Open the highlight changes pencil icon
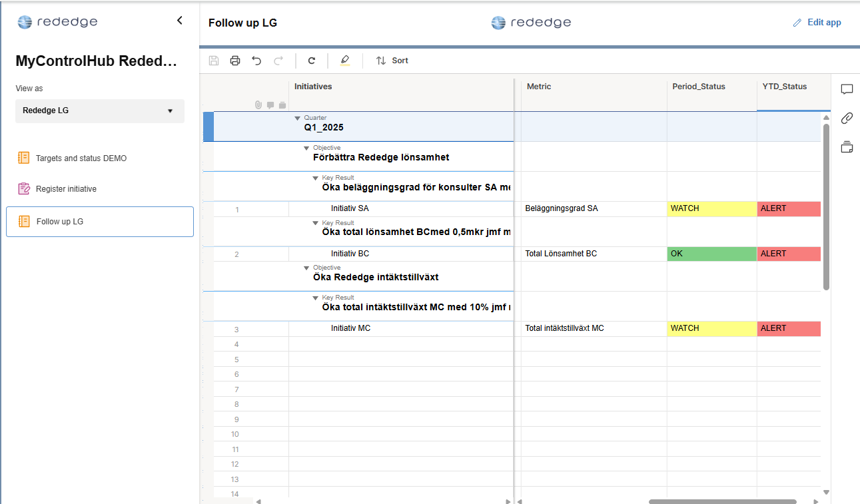Viewport: 860px width, 504px height. [x=344, y=61]
